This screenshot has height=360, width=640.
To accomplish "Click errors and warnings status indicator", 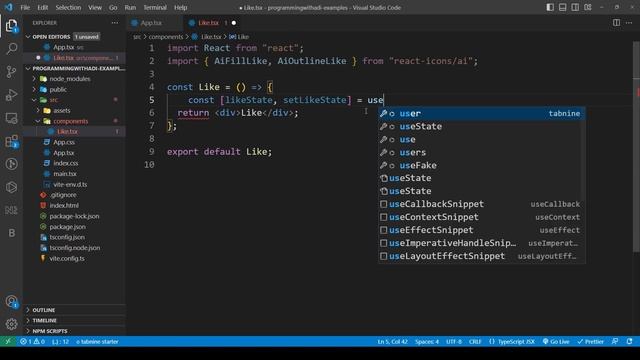I will [32, 342].
